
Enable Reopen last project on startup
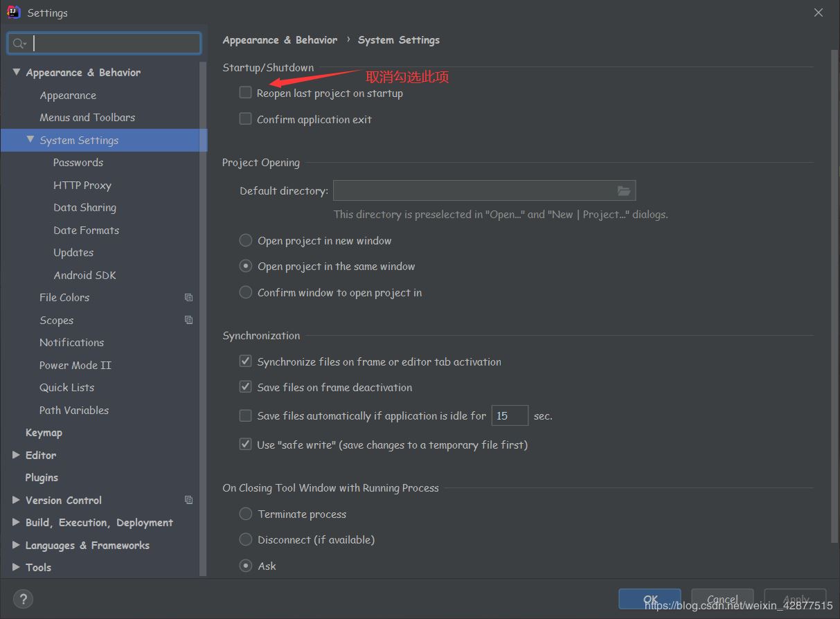tap(246, 93)
